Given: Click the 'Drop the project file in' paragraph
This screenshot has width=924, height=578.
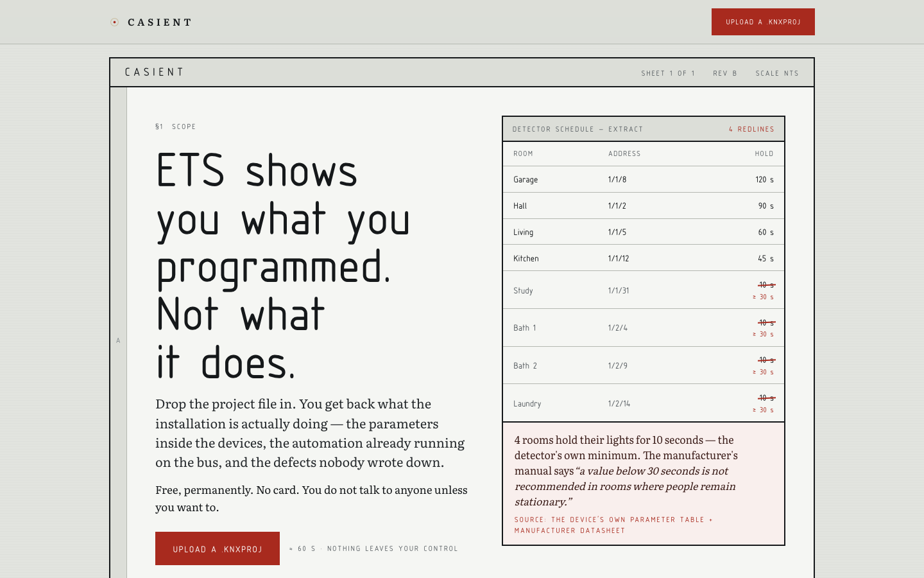Looking at the screenshot, I should (x=310, y=433).
